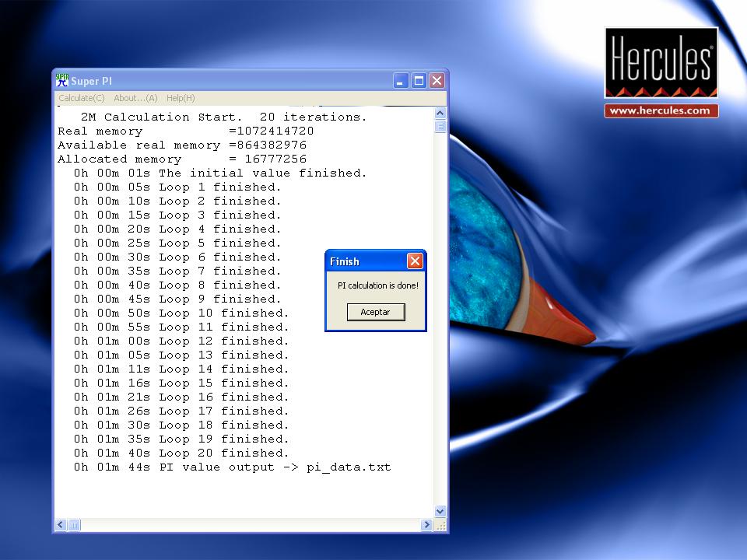Click the Super PI icon in title bar

pyautogui.click(x=62, y=80)
